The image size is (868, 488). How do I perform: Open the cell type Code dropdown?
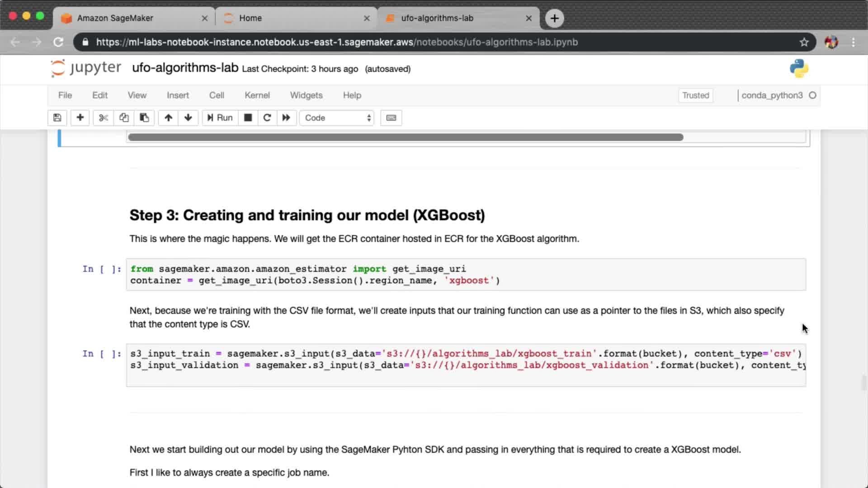tap(337, 118)
